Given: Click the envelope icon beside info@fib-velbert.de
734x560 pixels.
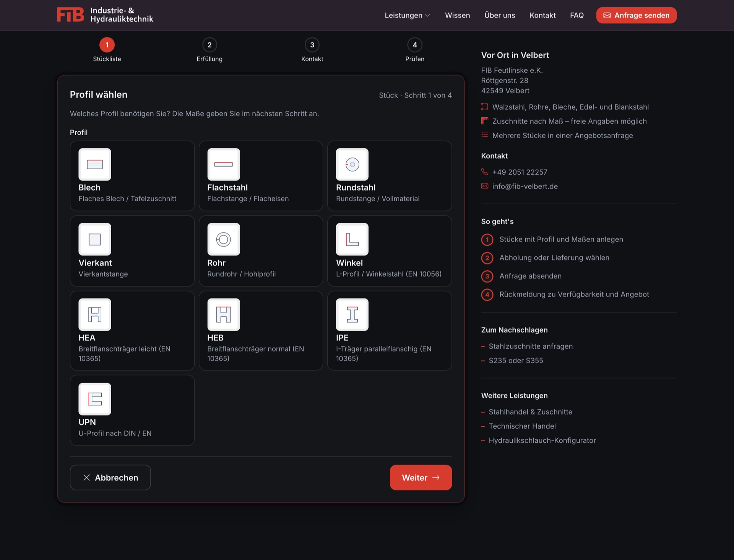Looking at the screenshot, I should (485, 186).
